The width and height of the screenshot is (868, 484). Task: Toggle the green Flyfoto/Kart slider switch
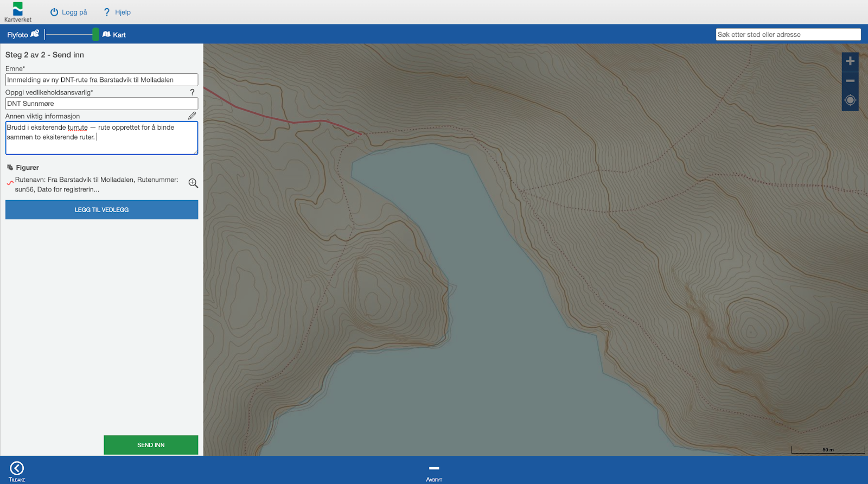[95, 35]
